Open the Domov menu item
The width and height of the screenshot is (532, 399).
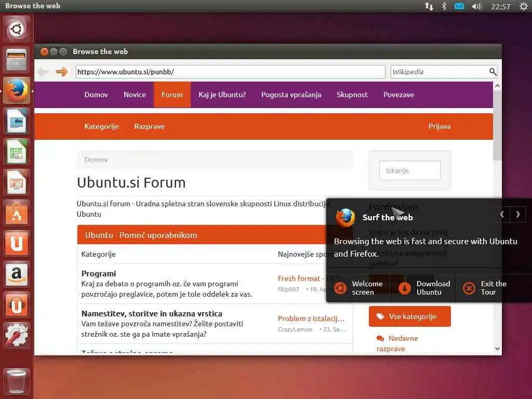pyautogui.click(x=96, y=95)
